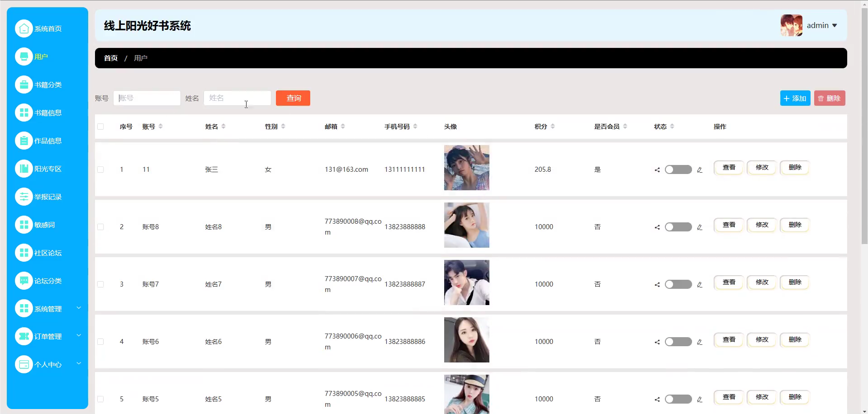Viewport: 868px width, 414px height.
Task: Check the checkbox for row 账号8
Action: (x=100, y=227)
